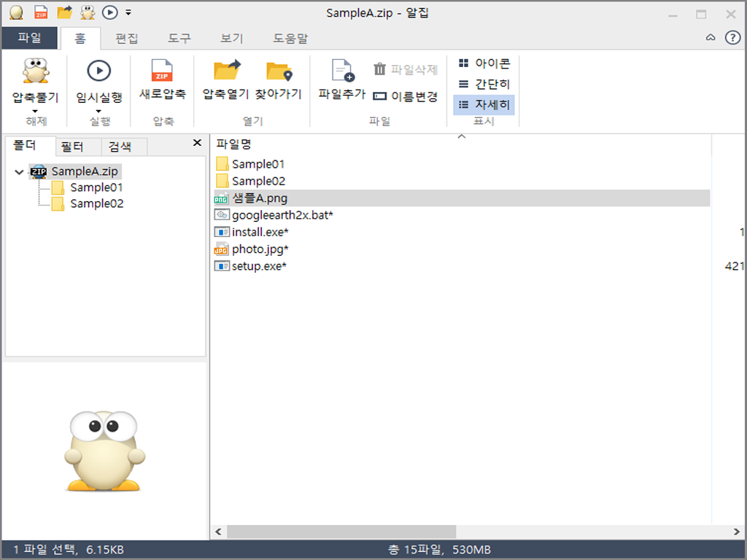This screenshot has width=747, height=560.
Task: Add a file with 파일추가 icon
Action: (341, 71)
